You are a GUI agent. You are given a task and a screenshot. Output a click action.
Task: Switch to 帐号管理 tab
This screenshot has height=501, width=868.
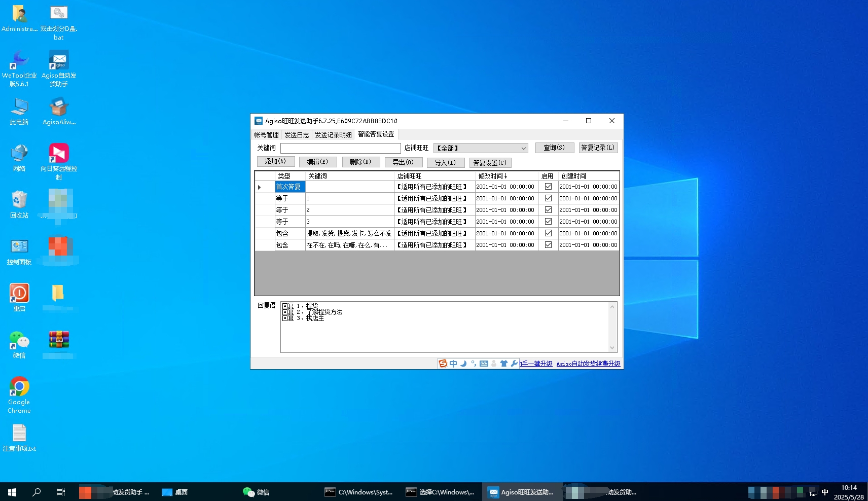(266, 135)
